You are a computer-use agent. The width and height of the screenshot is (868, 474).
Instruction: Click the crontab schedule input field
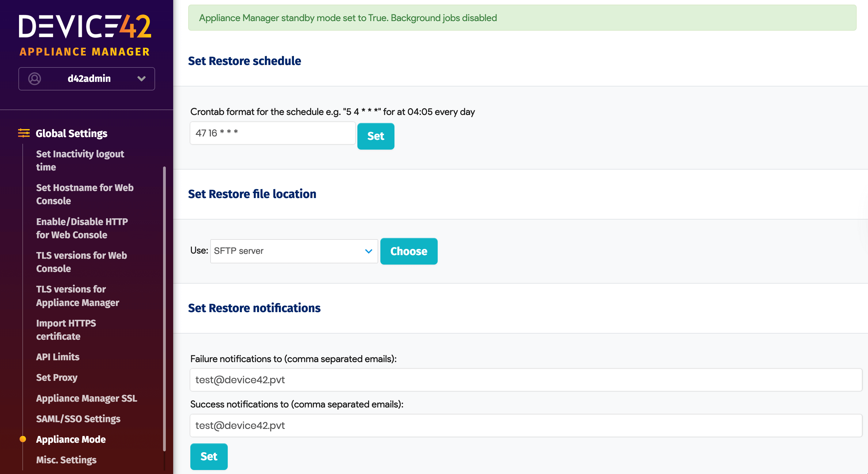(272, 133)
